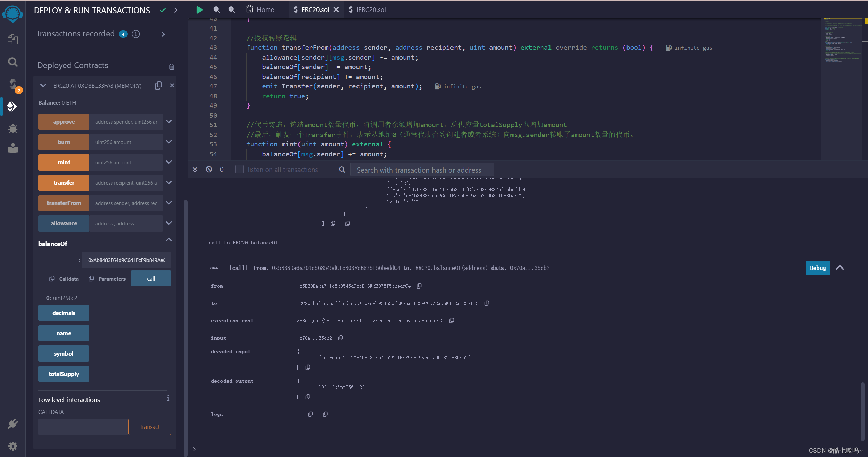
Task: Copy the decoded output value
Action: pos(308,397)
